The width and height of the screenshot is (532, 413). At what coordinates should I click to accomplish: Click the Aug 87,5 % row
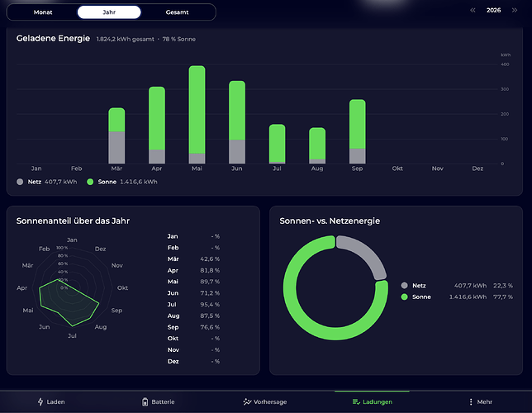[x=193, y=316]
